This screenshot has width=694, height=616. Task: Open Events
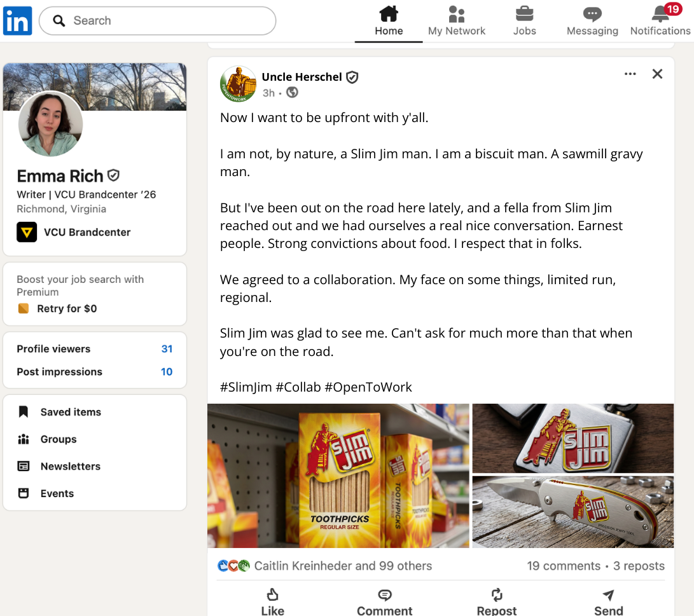(x=57, y=493)
